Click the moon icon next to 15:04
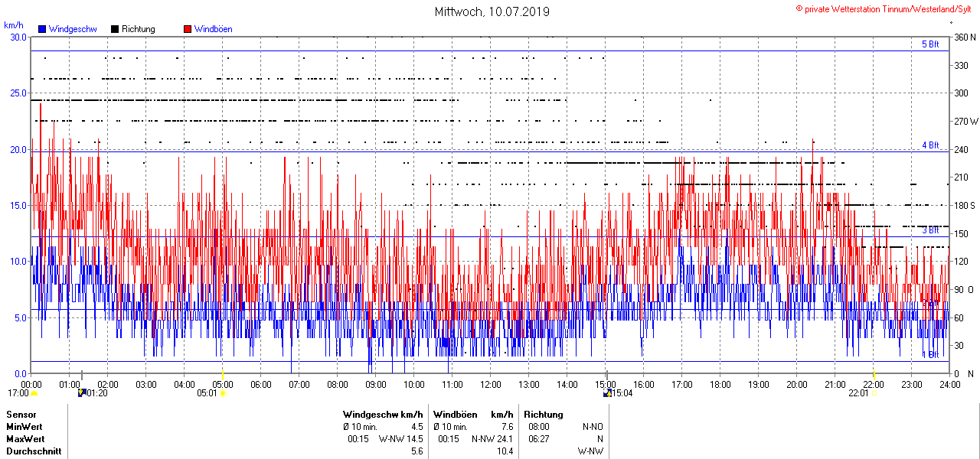Image resolution: width=980 pixels, height=459 pixels. click(607, 393)
